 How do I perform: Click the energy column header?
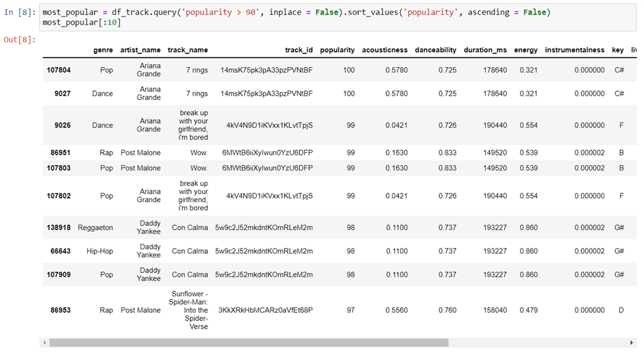(525, 50)
